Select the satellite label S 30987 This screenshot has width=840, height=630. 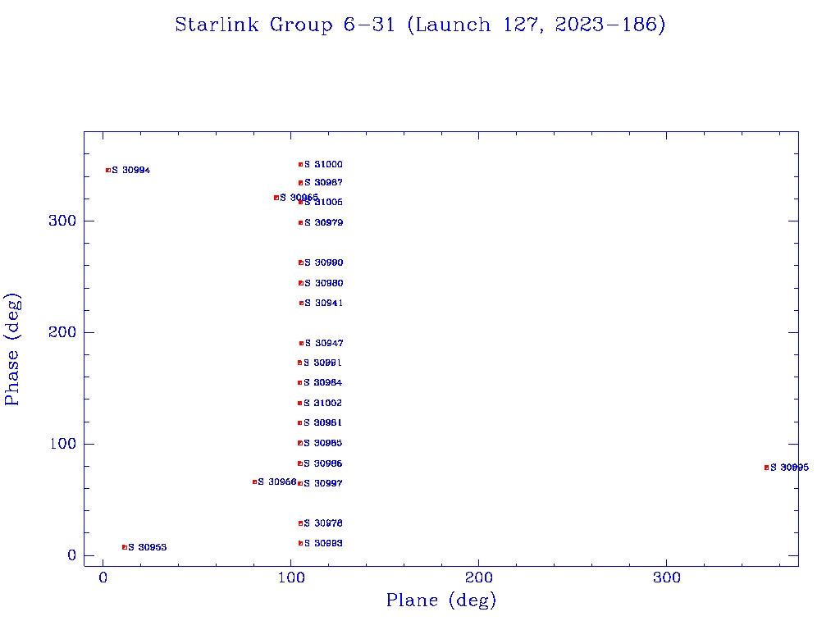pos(323,183)
